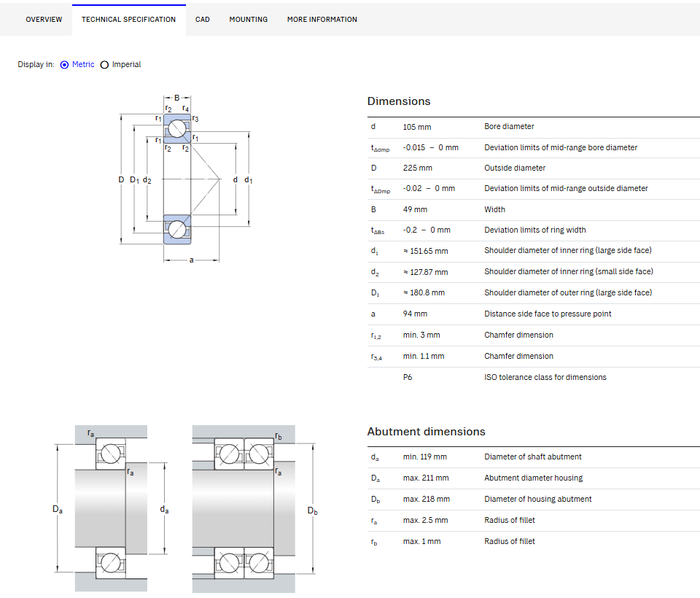
Task: Click 'ISO tolerance class for dimensions'
Action: 545,377
